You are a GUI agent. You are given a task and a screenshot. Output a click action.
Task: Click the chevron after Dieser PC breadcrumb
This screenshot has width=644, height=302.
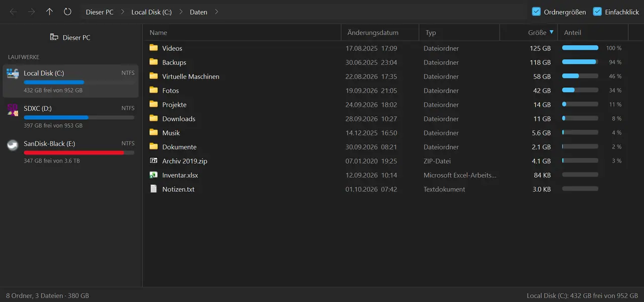point(122,12)
